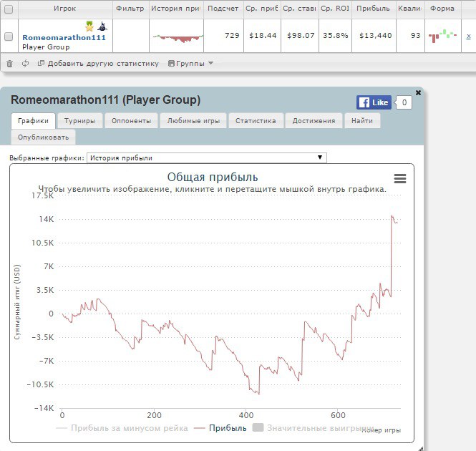Close the player group popup
The width and height of the screenshot is (476, 451).
[419, 92]
